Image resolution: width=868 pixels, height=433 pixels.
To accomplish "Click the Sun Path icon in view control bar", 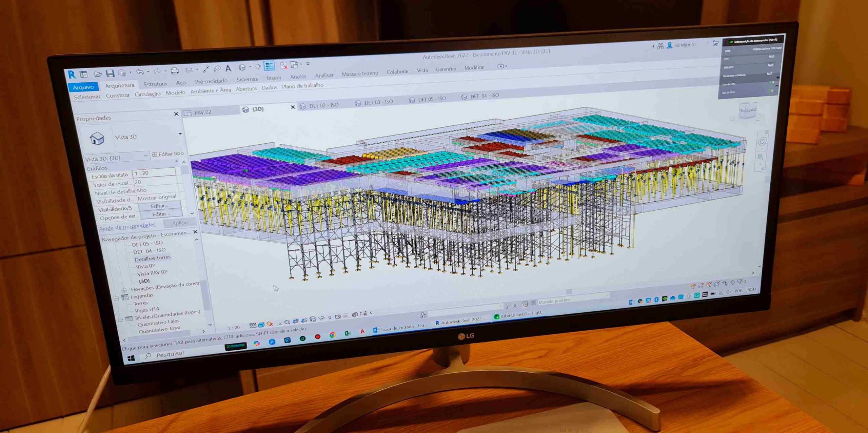I will (270, 324).
